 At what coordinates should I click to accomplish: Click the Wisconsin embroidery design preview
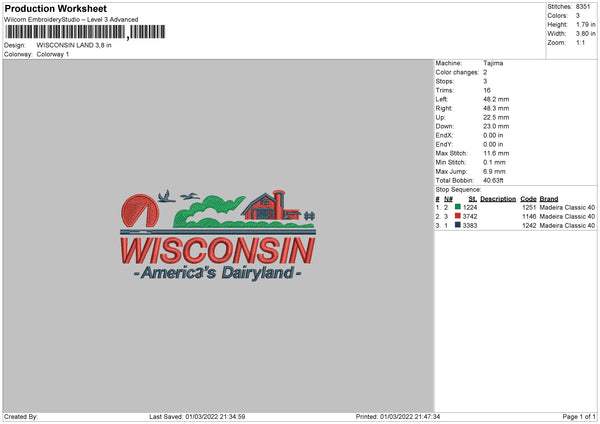(218, 235)
